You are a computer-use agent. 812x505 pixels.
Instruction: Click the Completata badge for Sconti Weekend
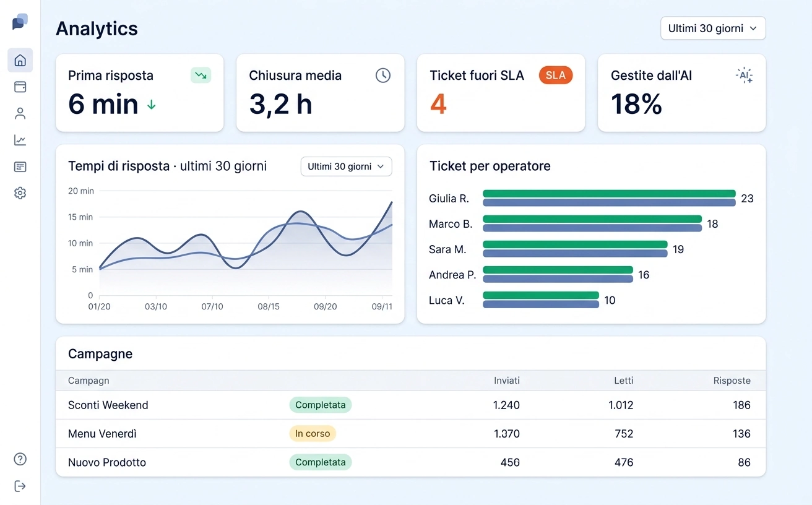tap(321, 405)
